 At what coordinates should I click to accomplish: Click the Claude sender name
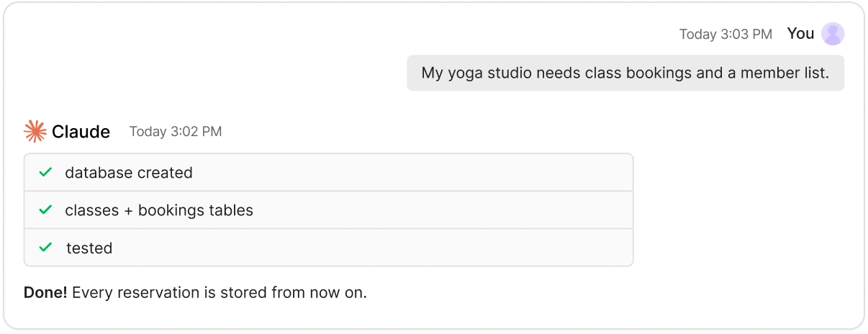81,132
